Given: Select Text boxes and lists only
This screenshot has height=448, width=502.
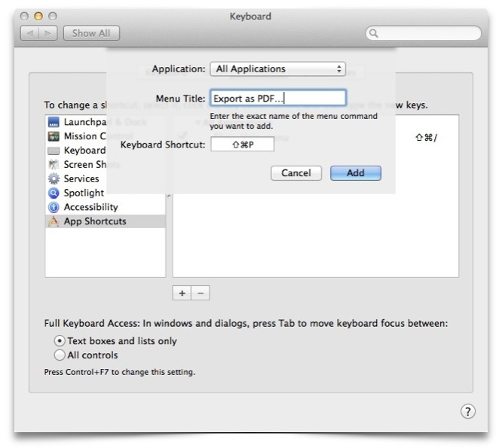Looking at the screenshot, I should (x=60, y=341).
